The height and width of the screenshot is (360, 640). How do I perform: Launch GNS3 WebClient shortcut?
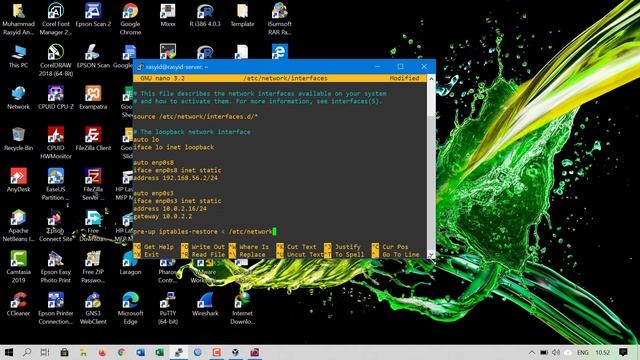[93, 308]
